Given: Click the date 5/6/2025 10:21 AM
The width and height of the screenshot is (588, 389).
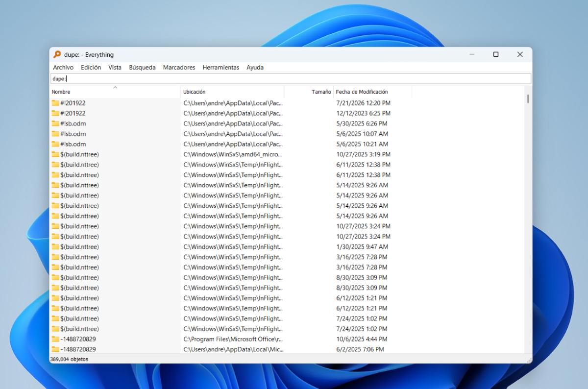Looking at the screenshot, I should (x=362, y=144).
